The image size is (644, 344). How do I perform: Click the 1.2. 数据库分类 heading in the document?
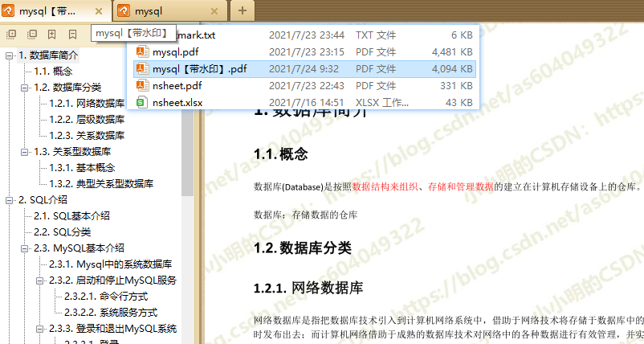point(303,248)
